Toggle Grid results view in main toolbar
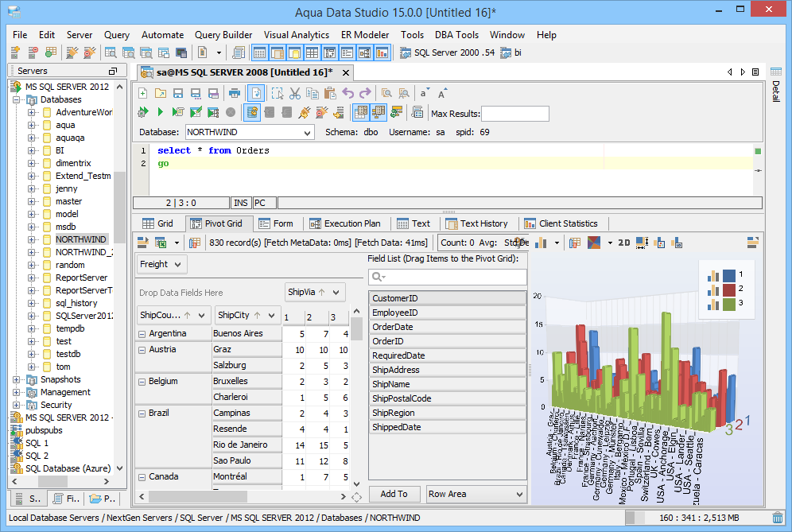This screenshot has height=532, width=792. pyautogui.click(x=259, y=52)
